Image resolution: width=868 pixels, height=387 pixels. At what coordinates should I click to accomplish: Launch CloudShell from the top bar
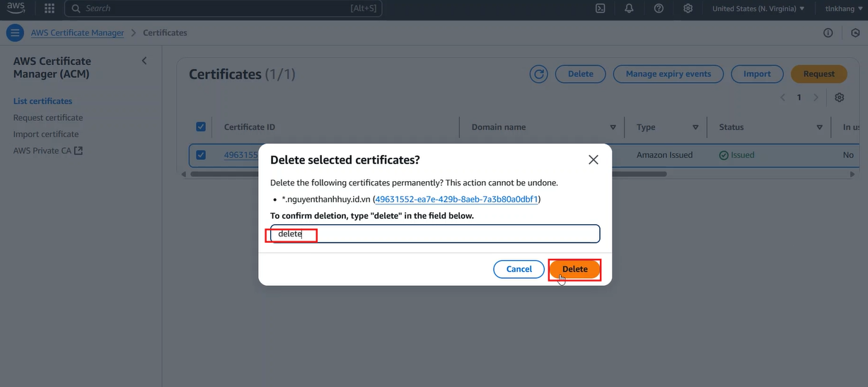600,8
